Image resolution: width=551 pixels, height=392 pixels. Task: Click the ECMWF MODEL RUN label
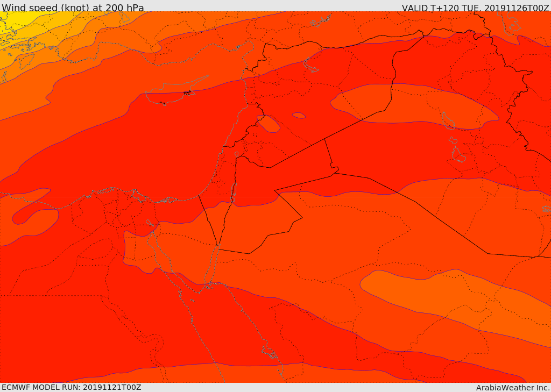[71, 387]
